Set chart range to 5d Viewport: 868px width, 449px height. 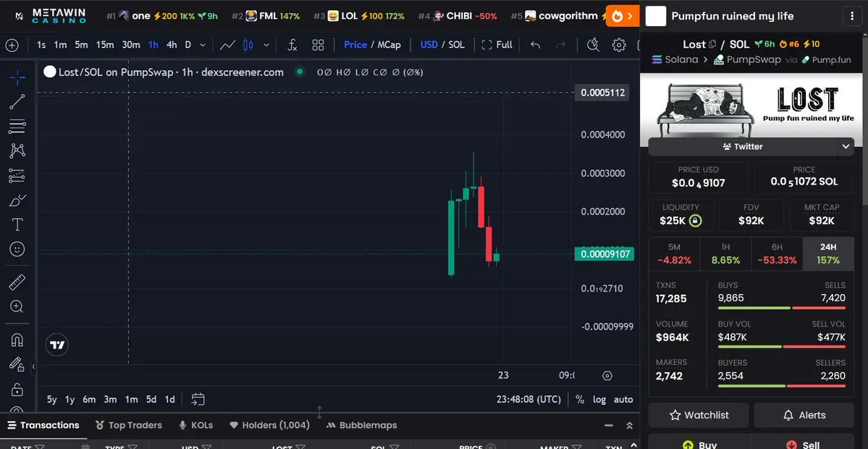click(151, 399)
